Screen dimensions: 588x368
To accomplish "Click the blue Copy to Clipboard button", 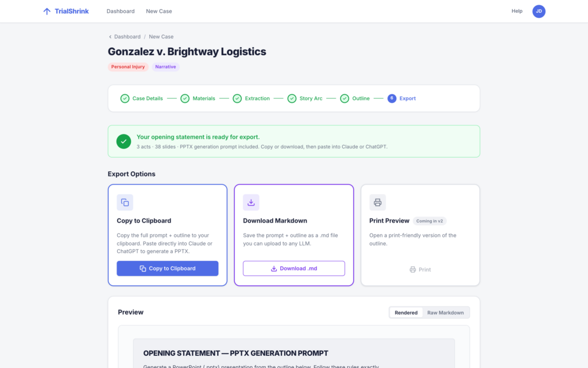I will click(x=167, y=269).
